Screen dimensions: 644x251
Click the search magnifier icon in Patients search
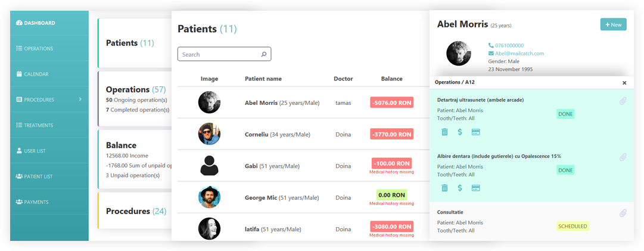tap(264, 54)
